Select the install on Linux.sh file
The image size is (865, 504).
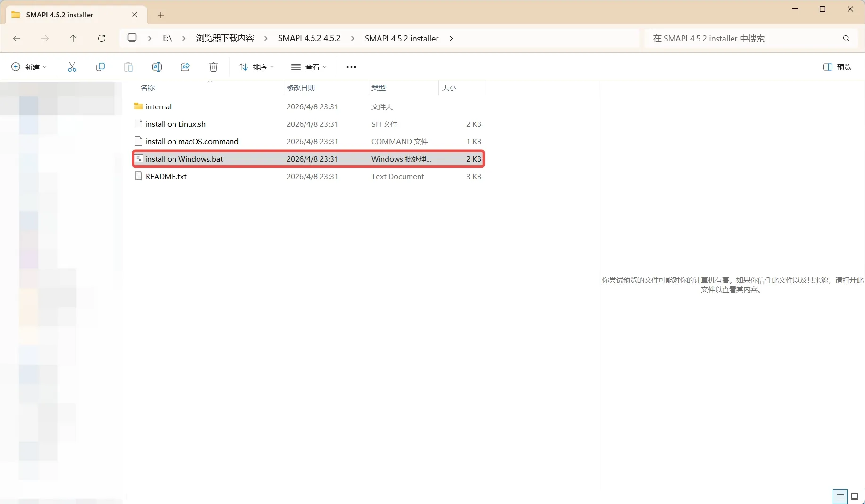175,124
